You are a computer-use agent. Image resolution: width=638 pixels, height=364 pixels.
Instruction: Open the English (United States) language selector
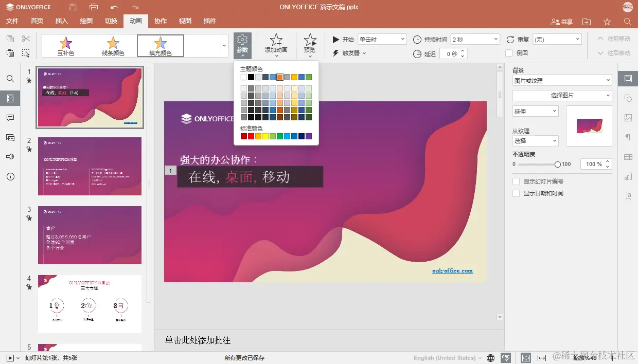click(448, 358)
